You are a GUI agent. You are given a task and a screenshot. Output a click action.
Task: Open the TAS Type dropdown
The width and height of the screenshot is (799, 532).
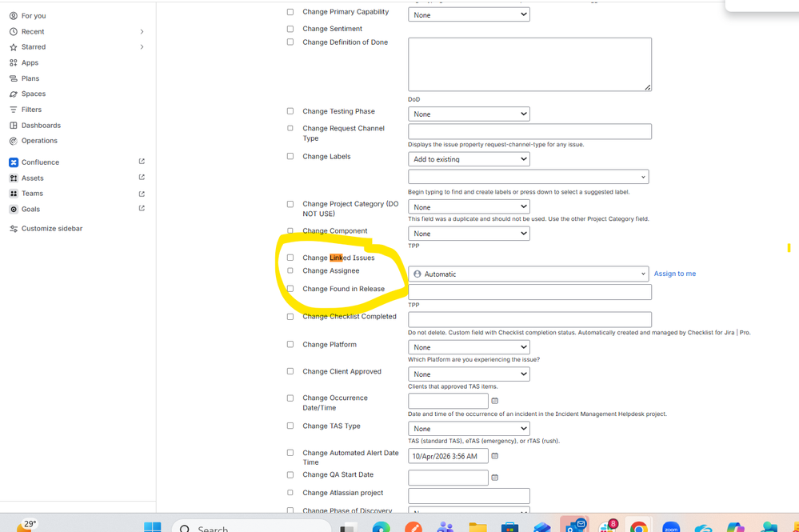tap(469, 429)
